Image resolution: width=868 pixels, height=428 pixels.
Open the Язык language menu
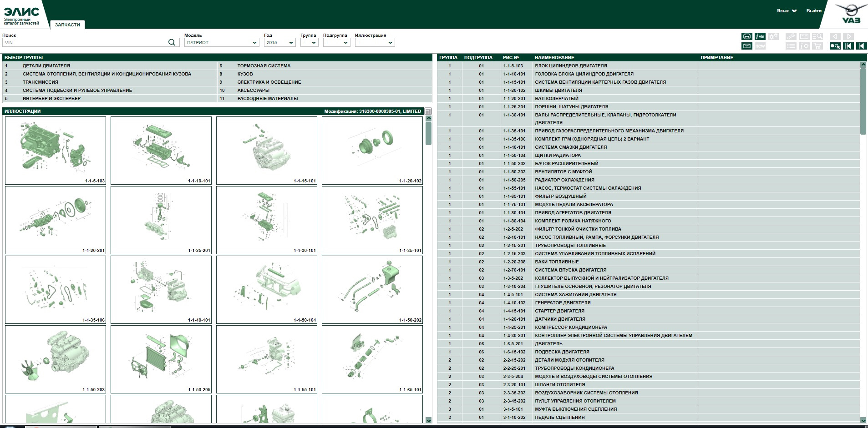pyautogui.click(x=787, y=11)
